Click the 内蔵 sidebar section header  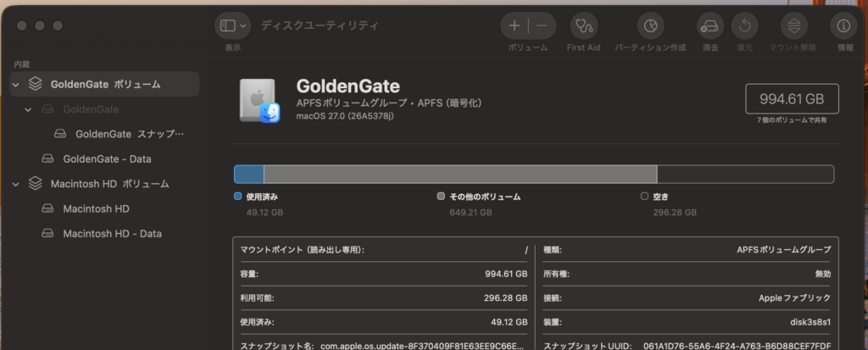(x=22, y=64)
